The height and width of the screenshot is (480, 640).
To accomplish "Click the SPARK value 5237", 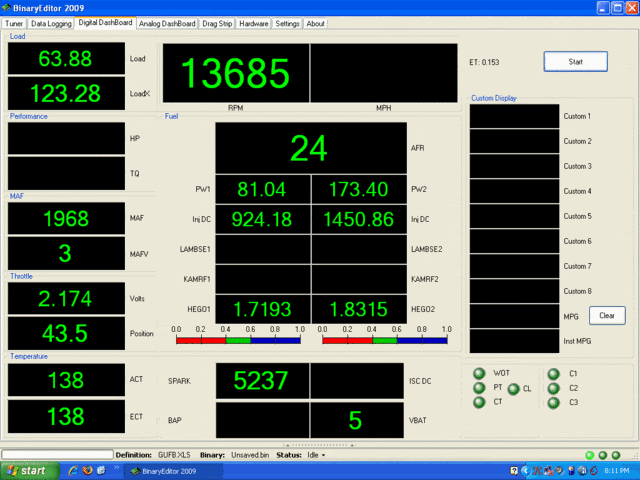I will pos(262,381).
